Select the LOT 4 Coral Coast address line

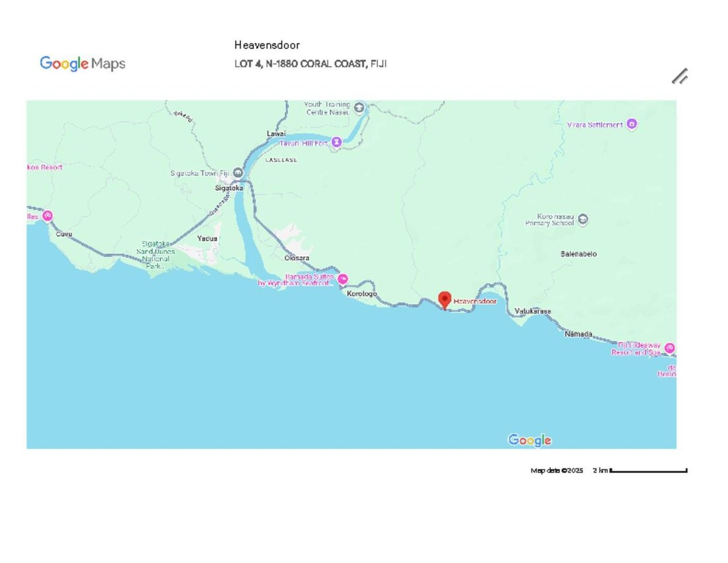310,64
